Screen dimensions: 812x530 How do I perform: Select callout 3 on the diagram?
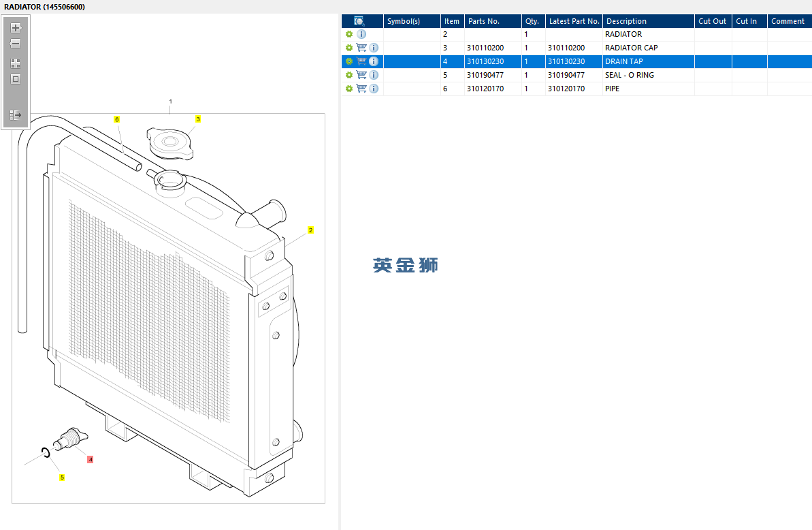coord(198,119)
